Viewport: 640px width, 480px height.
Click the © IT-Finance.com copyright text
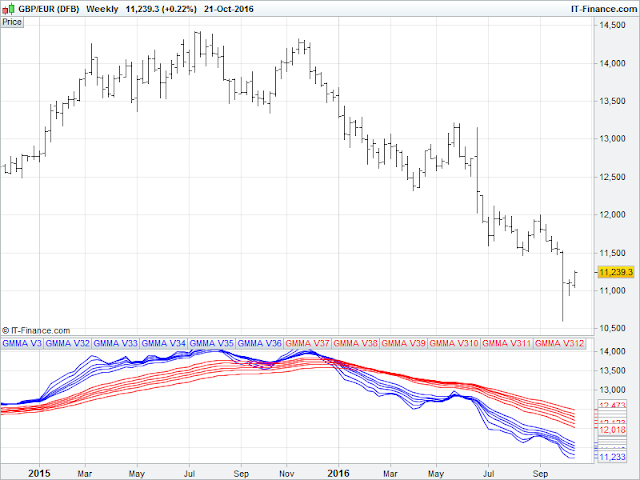coord(36,331)
